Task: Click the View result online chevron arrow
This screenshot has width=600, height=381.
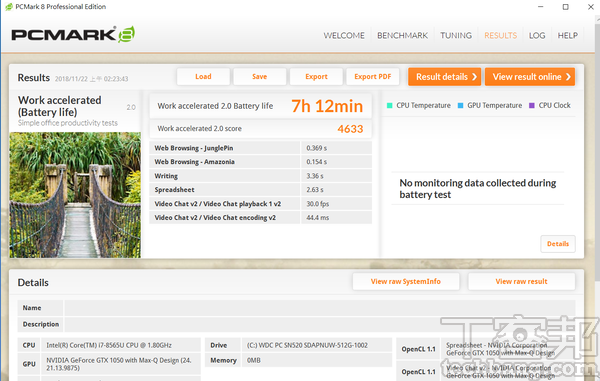Action: click(x=568, y=77)
